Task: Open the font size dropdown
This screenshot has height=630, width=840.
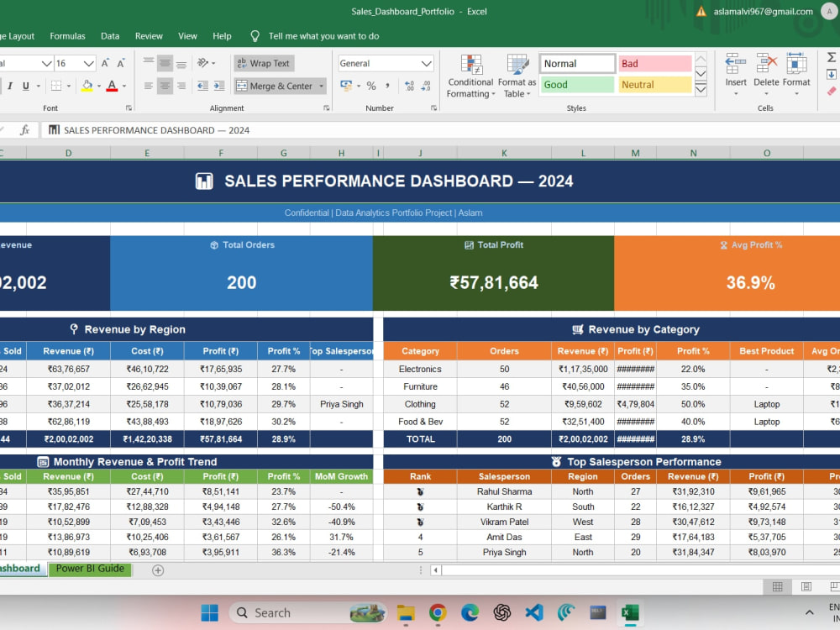Action: tap(89, 63)
